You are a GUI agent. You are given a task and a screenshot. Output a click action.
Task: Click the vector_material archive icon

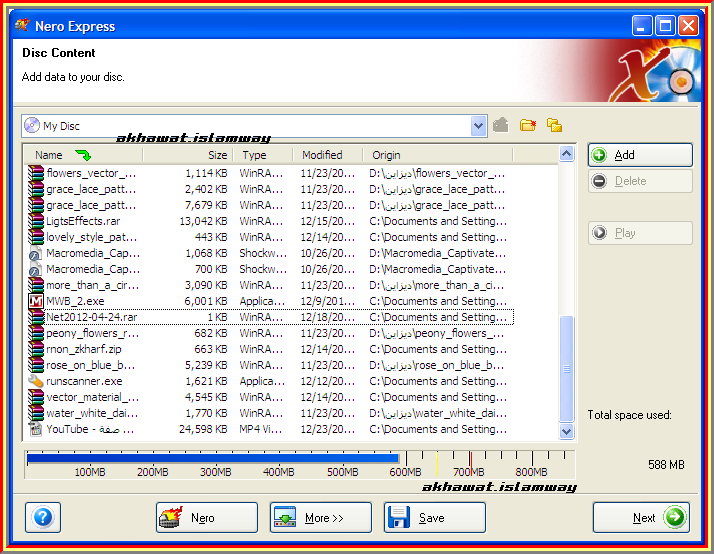coord(36,397)
